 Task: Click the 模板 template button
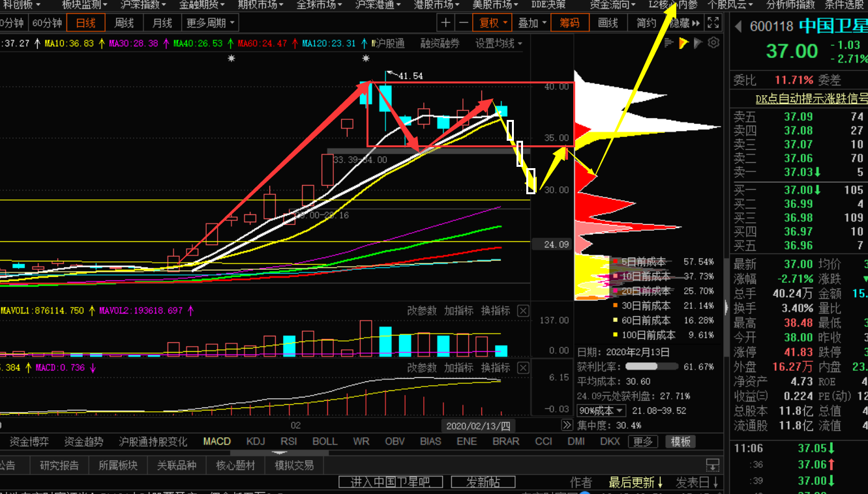(x=681, y=441)
